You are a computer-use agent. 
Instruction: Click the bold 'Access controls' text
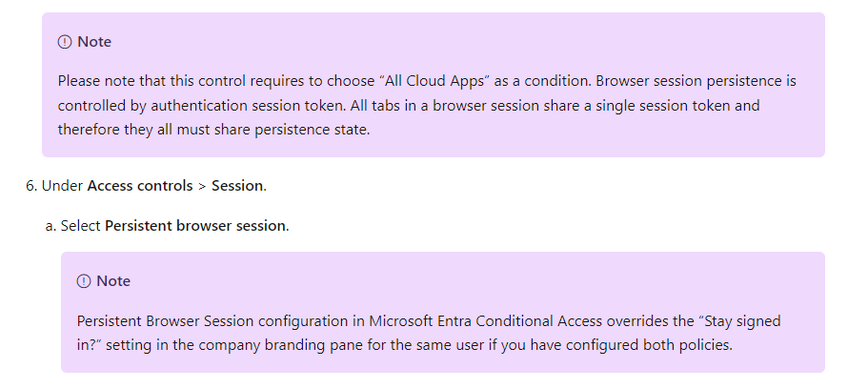(139, 186)
